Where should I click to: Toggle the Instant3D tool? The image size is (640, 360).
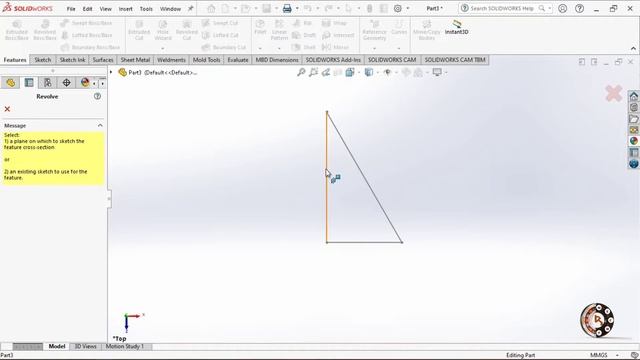click(x=456, y=27)
